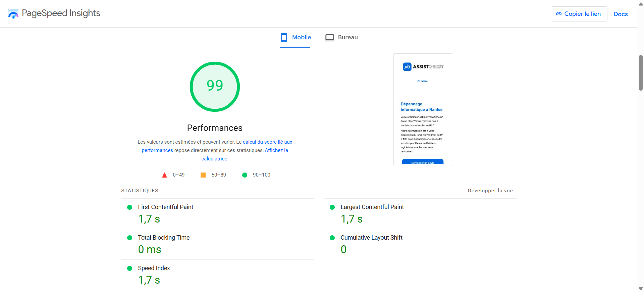Expand metrics with Développer la vue

tap(490, 191)
